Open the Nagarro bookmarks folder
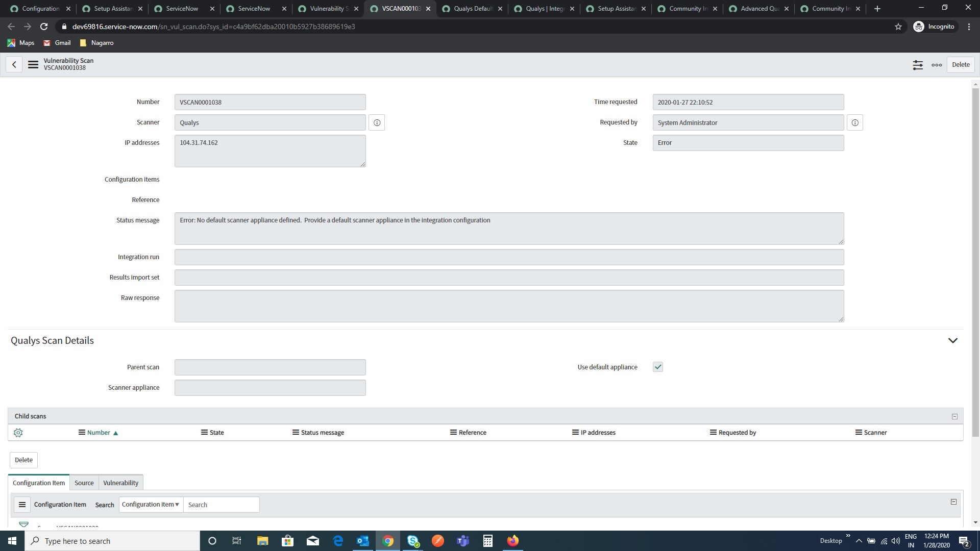980x551 pixels. pyautogui.click(x=97, y=43)
